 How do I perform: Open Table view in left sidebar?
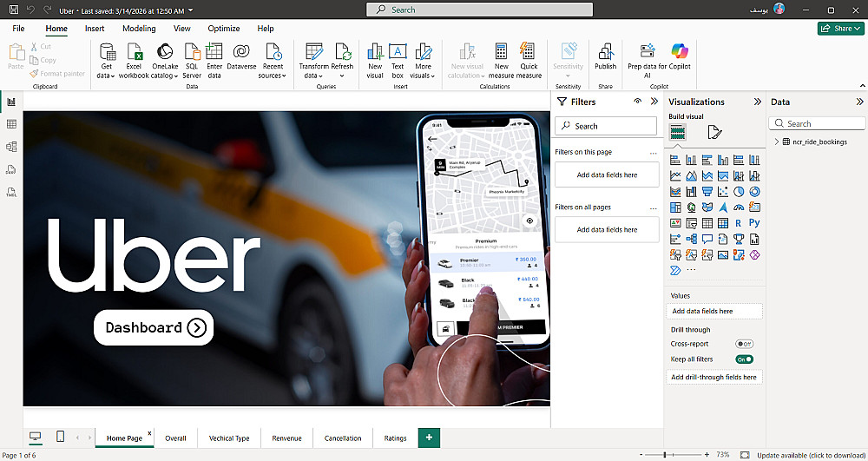tap(11, 124)
